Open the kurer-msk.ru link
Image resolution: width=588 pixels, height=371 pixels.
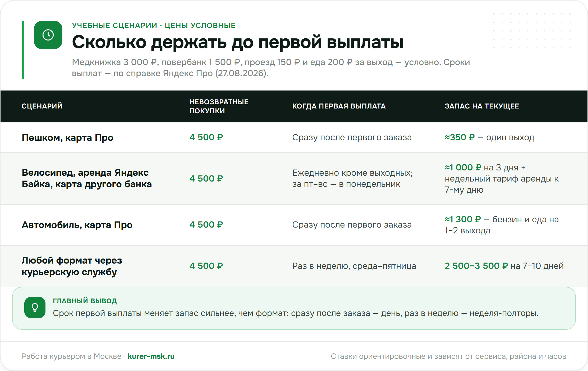151,356
